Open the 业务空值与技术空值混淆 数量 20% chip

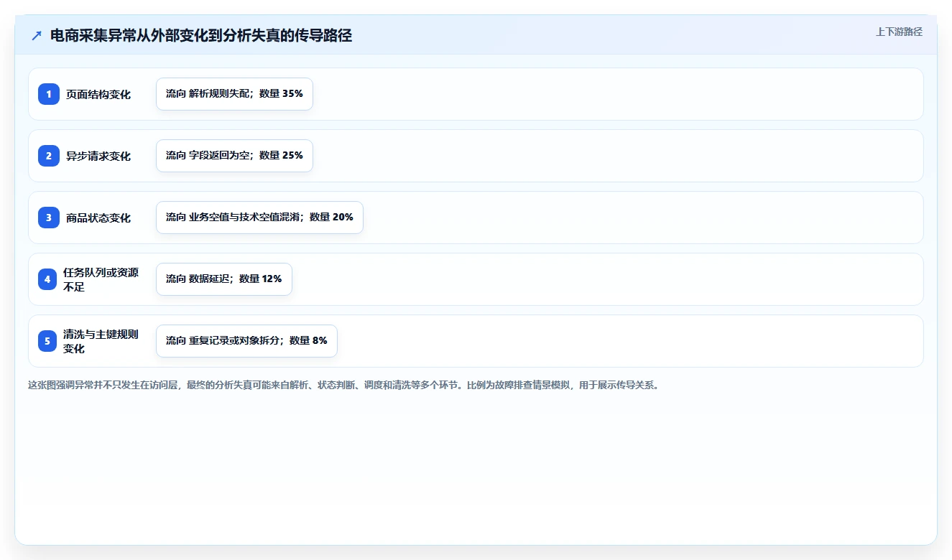(x=259, y=218)
